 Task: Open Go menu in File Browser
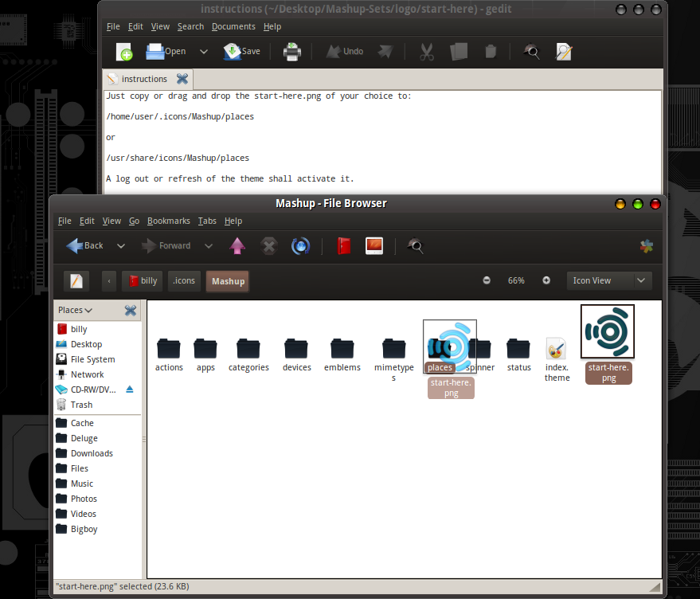coord(134,221)
